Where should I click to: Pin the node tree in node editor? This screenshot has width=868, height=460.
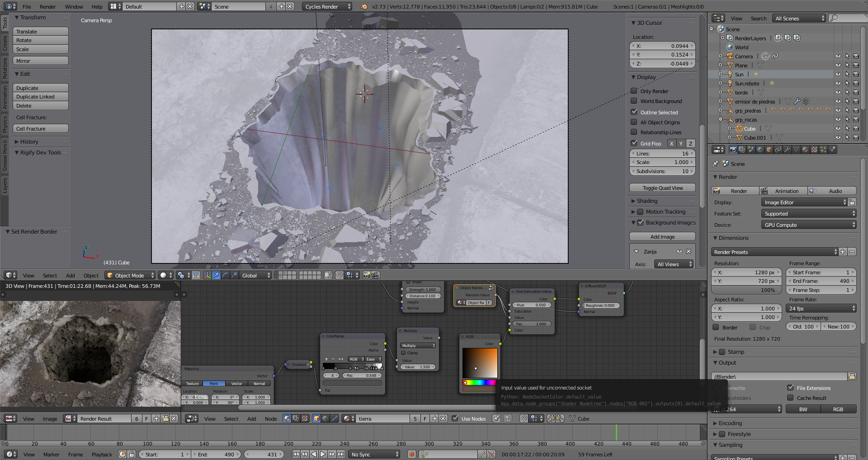(x=496, y=418)
